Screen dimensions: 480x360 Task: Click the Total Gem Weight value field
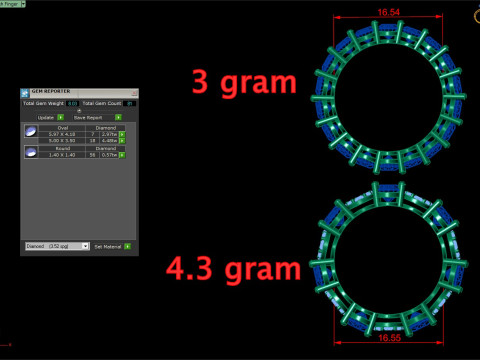pyautogui.click(x=72, y=104)
